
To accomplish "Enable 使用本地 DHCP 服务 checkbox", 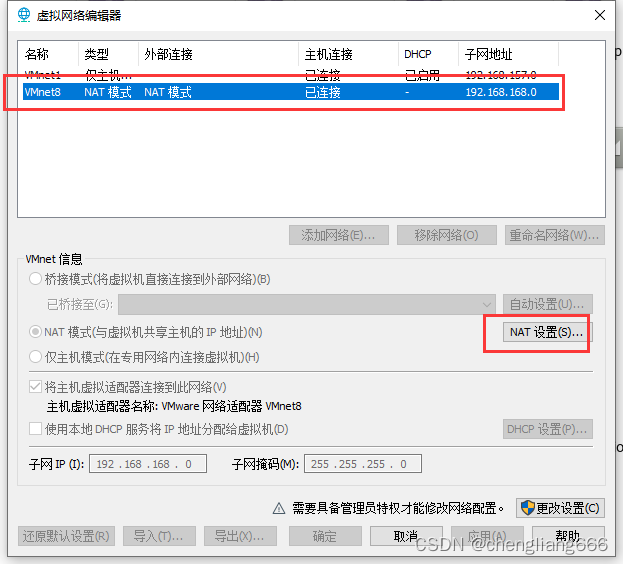I will coord(35,429).
